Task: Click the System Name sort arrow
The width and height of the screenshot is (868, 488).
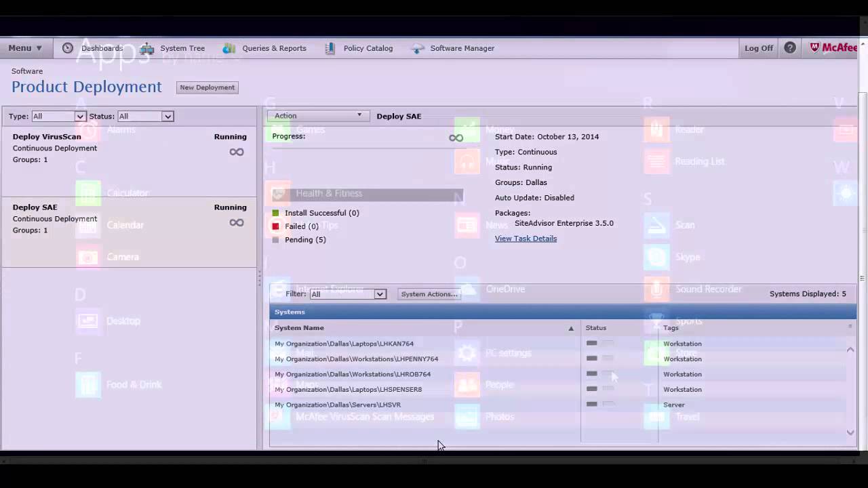Action: pos(571,328)
